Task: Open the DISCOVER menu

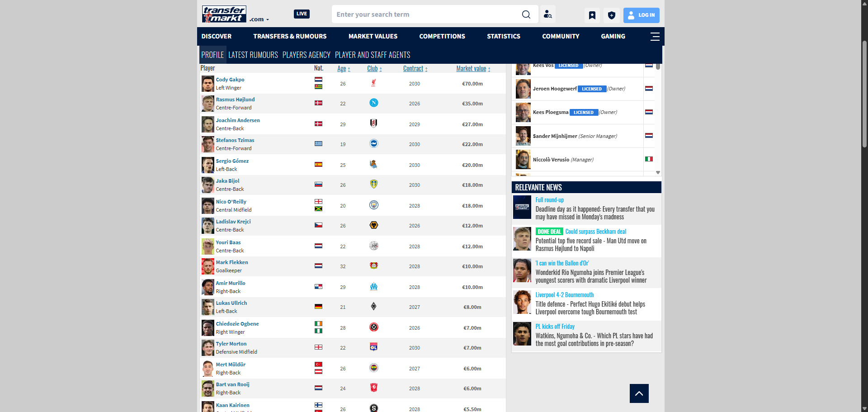Action: pos(217,36)
